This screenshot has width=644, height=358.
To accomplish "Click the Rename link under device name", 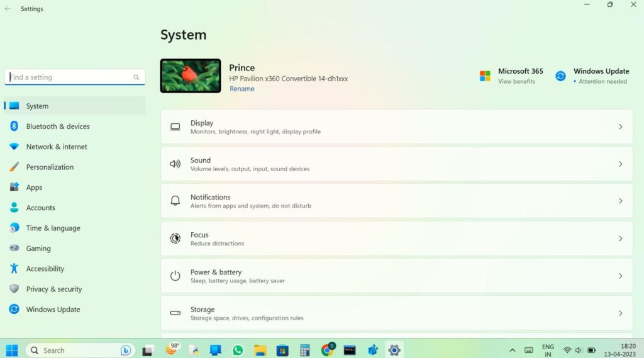I will (242, 89).
